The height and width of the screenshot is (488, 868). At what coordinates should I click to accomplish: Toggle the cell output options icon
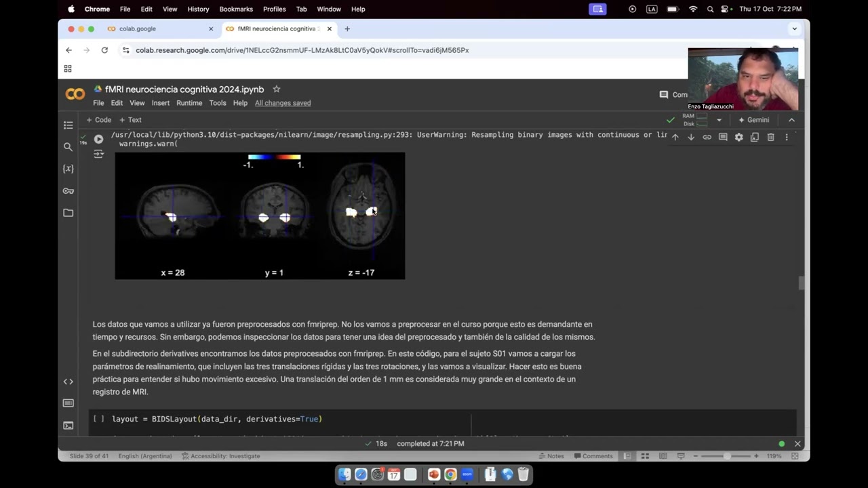click(x=98, y=154)
